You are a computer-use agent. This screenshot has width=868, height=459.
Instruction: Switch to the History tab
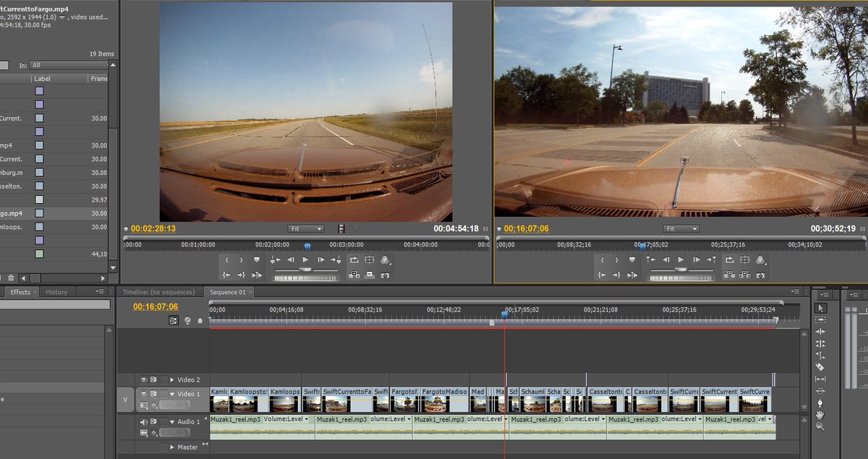(56, 292)
